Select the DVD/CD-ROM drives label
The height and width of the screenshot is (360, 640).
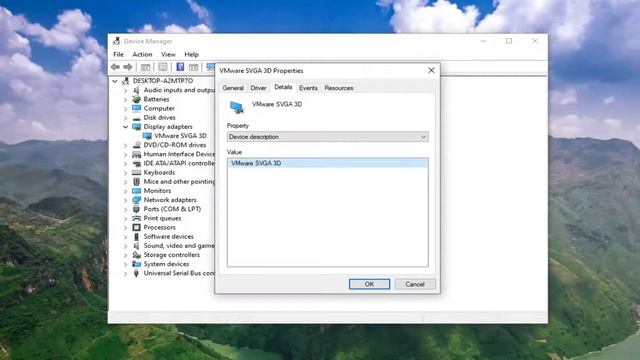click(x=175, y=145)
